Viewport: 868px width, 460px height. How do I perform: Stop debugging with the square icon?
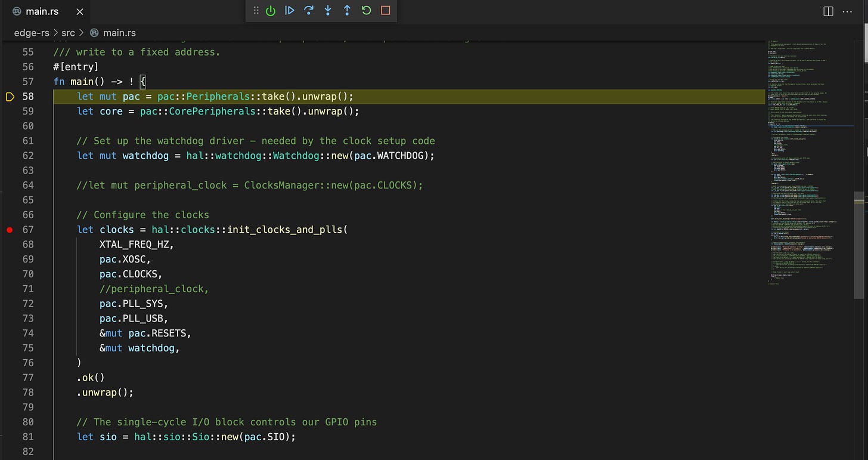386,10
